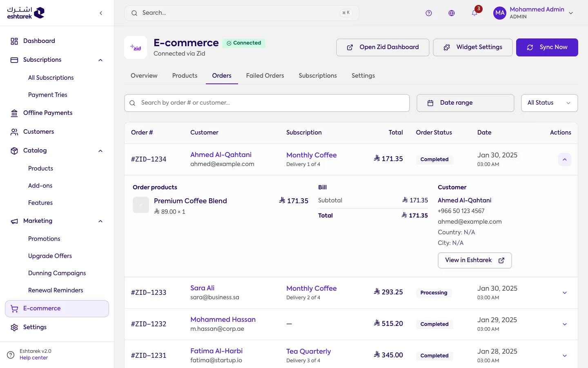Open Promotions in sidebar

44,239
